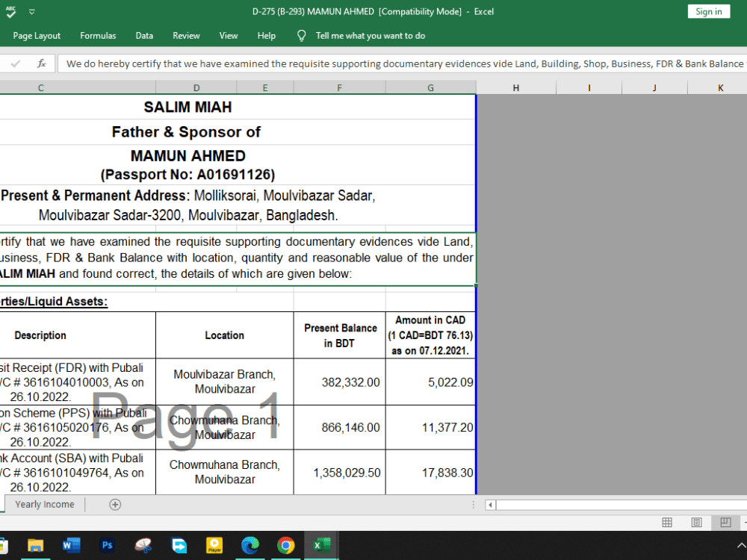Click into the formula bar text
The height and width of the screenshot is (560, 747).
coord(402,63)
